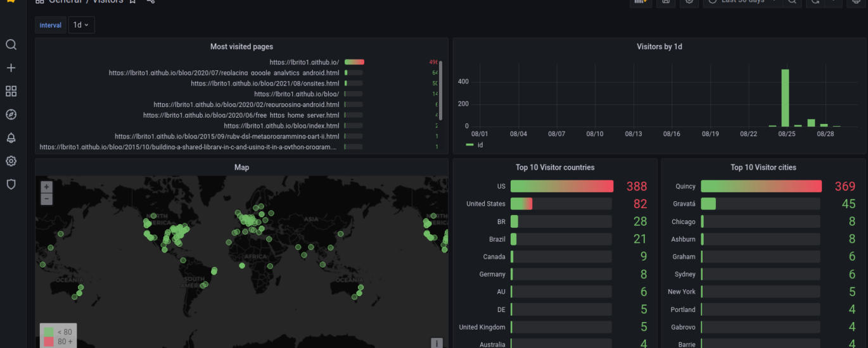Viewport: 868px width, 348px height.
Task: Click the DE country label
Action: coord(501,309)
